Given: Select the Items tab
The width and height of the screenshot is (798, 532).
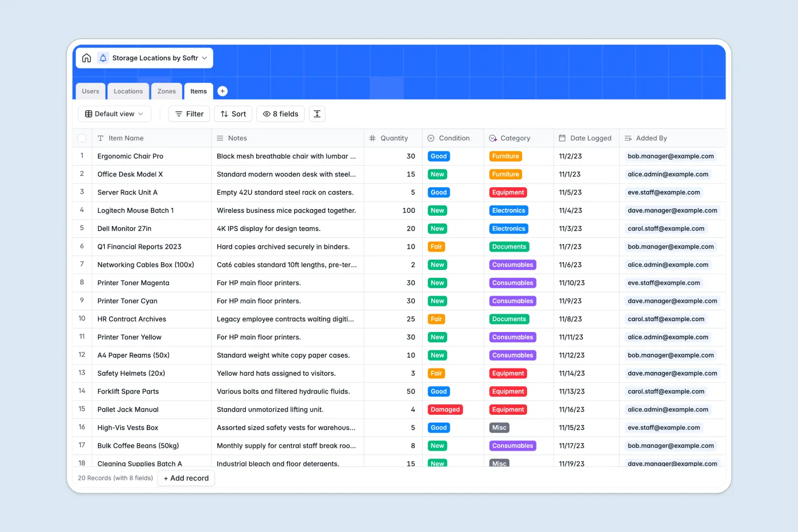Looking at the screenshot, I should pyautogui.click(x=199, y=91).
